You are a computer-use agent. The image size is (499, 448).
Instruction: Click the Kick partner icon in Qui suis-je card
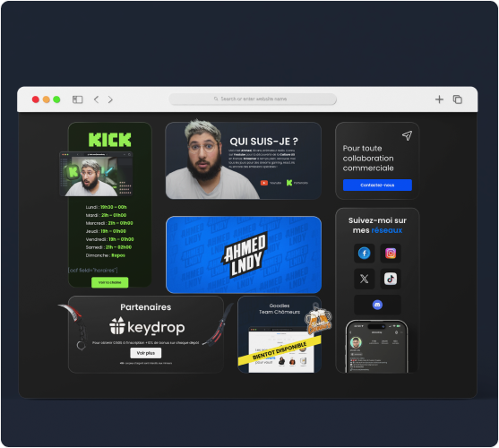click(x=289, y=183)
